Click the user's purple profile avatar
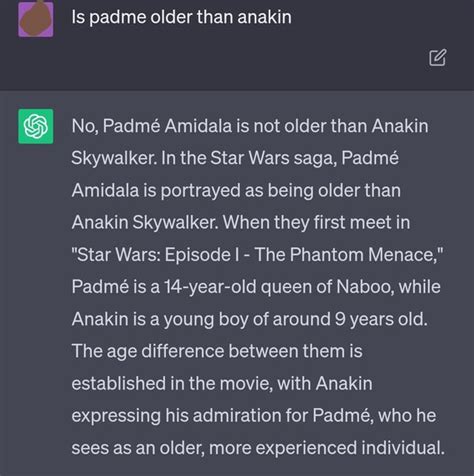474x476 pixels. click(x=36, y=19)
